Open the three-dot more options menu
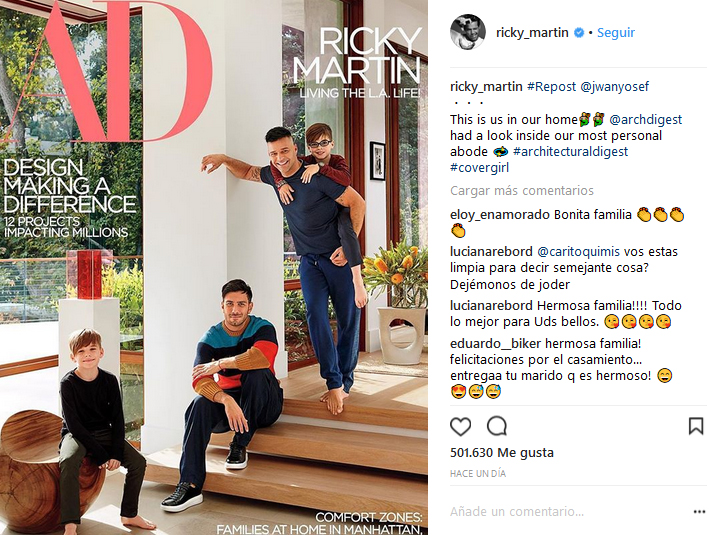 pos(699,511)
